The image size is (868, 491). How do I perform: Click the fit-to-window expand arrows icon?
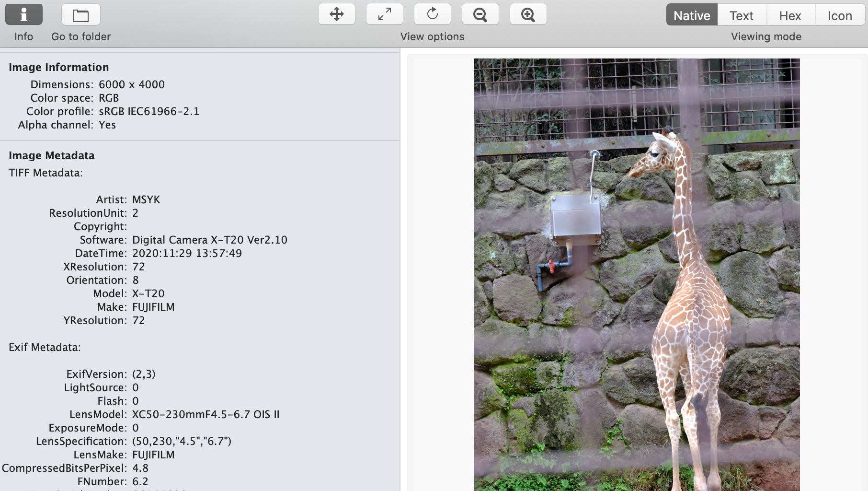point(385,14)
